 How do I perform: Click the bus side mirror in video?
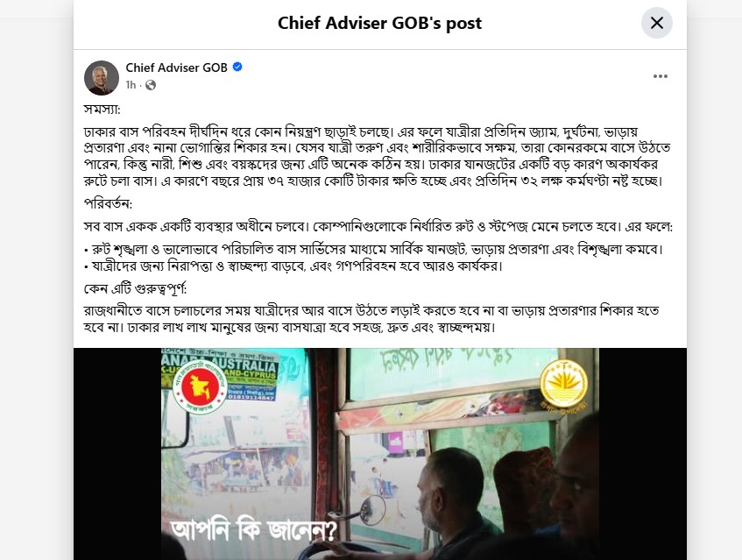pyautogui.click(x=372, y=510)
